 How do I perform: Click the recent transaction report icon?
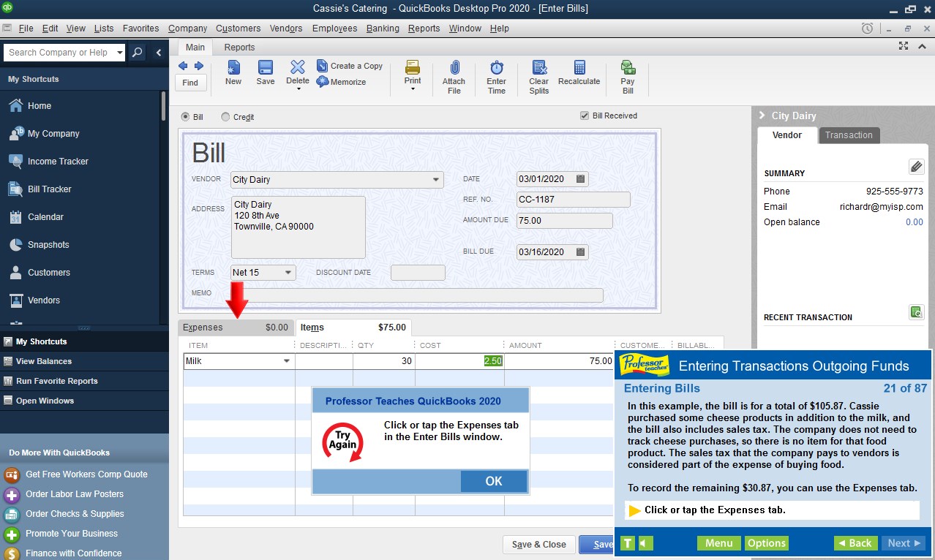pyautogui.click(x=916, y=312)
